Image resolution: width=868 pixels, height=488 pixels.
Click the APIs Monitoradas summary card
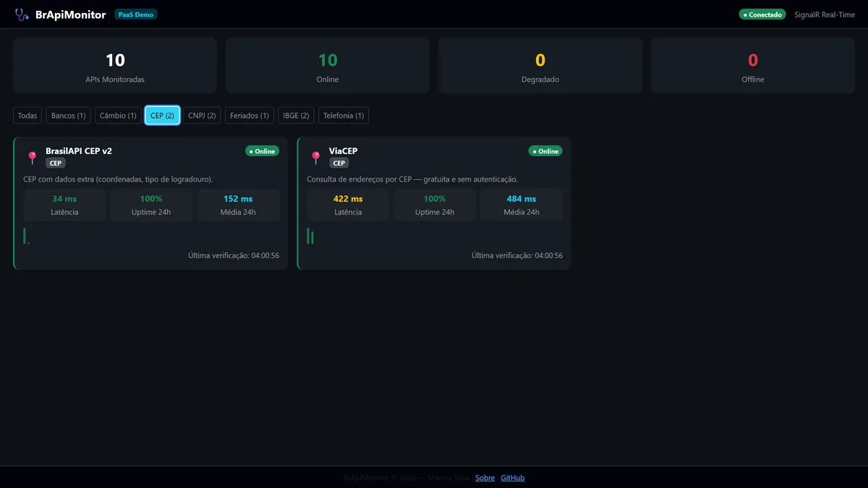pos(115,66)
